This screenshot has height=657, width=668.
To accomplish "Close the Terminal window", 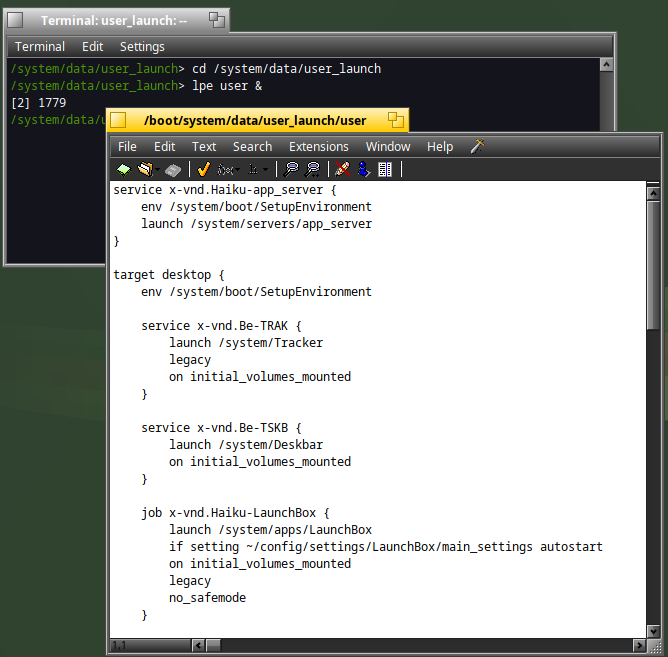I will [15, 20].
